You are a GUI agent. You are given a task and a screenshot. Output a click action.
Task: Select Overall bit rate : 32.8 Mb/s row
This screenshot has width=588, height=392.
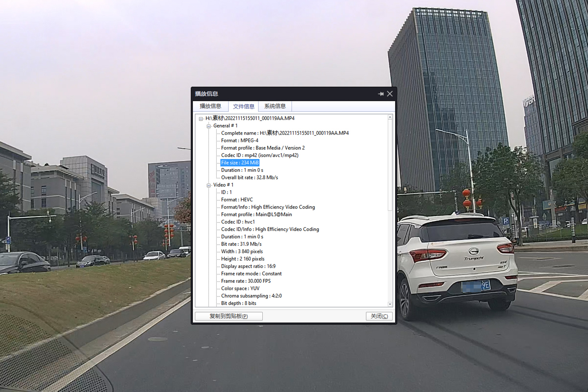tap(249, 177)
